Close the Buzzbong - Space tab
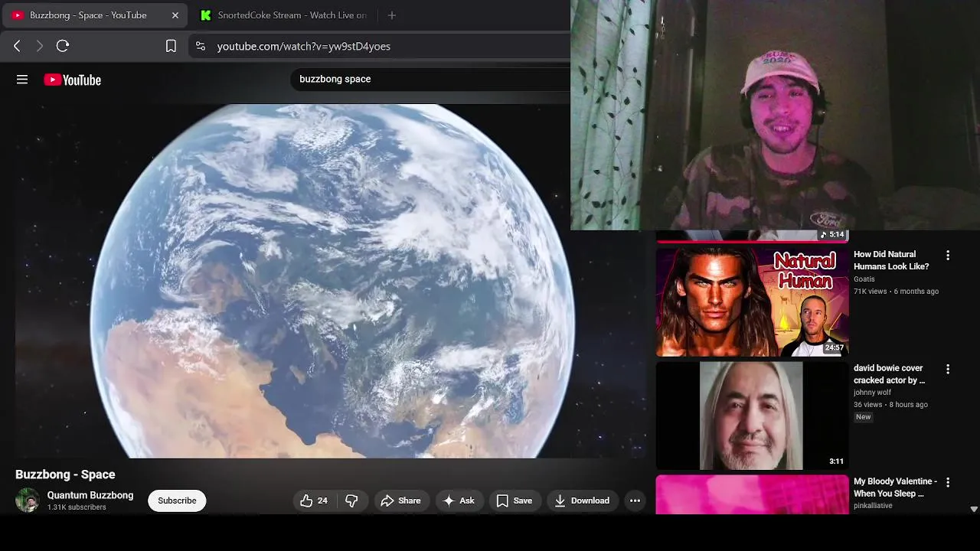 pyautogui.click(x=175, y=15)
